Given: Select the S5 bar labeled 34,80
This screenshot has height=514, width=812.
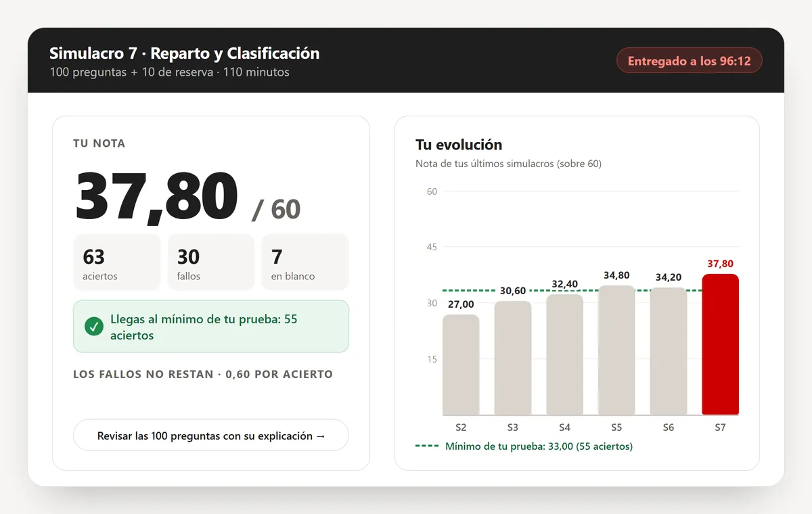Looking at the screenshot, I should point(616,350).
